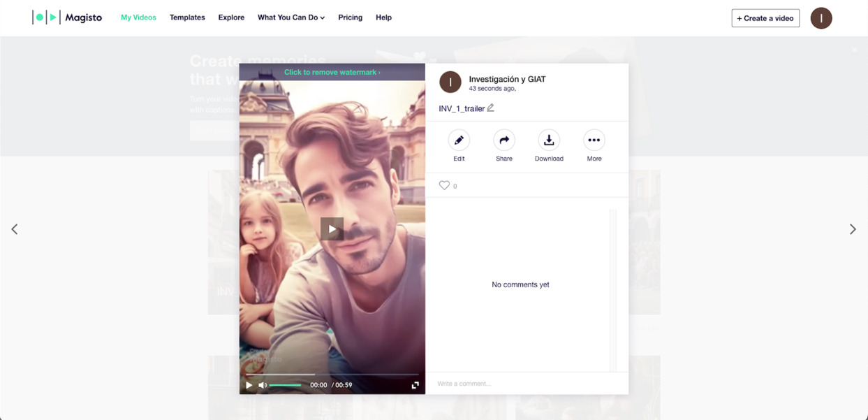Go to Magisto home via logo
The image size is (868, 420).
(68, 17)
